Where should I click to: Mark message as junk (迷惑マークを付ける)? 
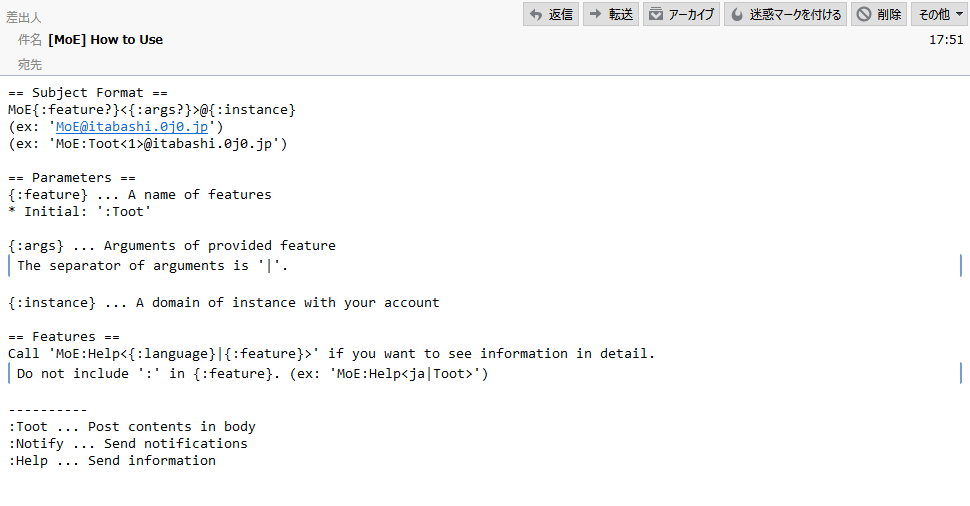coord(785,14)
